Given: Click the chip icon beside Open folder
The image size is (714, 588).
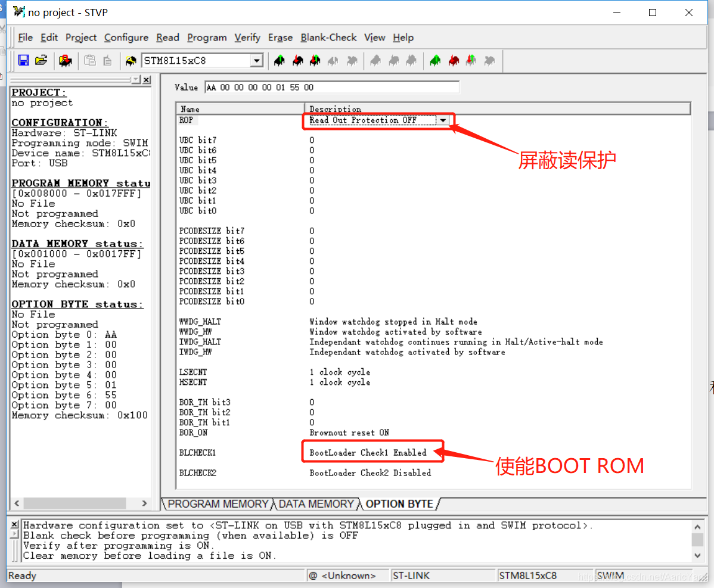Looking at the screenshot, I should click(66, 61).
